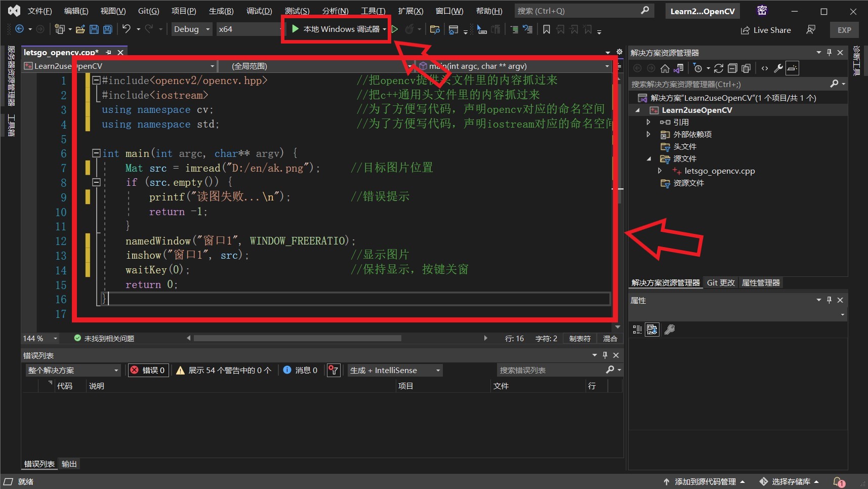Pin the Solution Explorer panel

(829, 52)
